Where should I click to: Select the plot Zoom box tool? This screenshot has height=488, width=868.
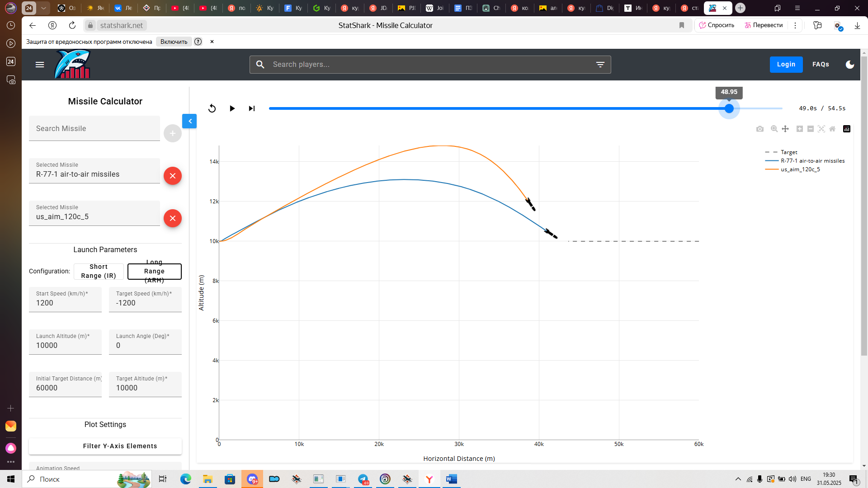click(x=774, y=129)
